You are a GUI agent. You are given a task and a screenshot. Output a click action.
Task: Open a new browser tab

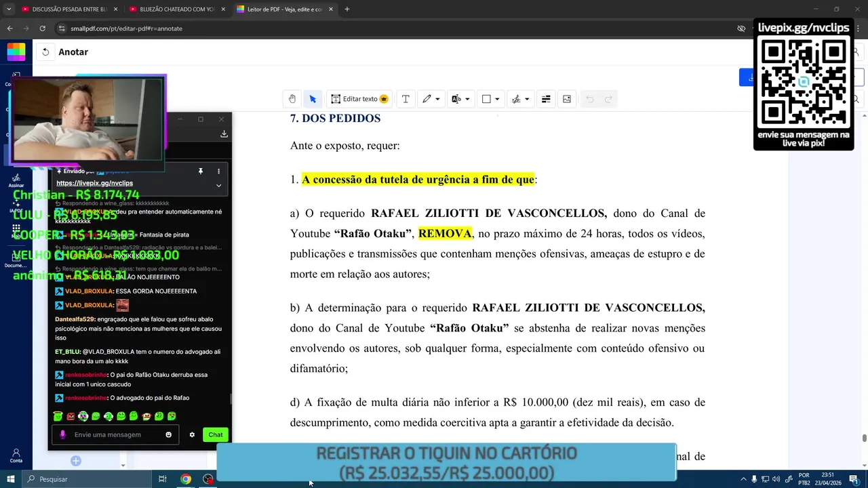(347, 9)
